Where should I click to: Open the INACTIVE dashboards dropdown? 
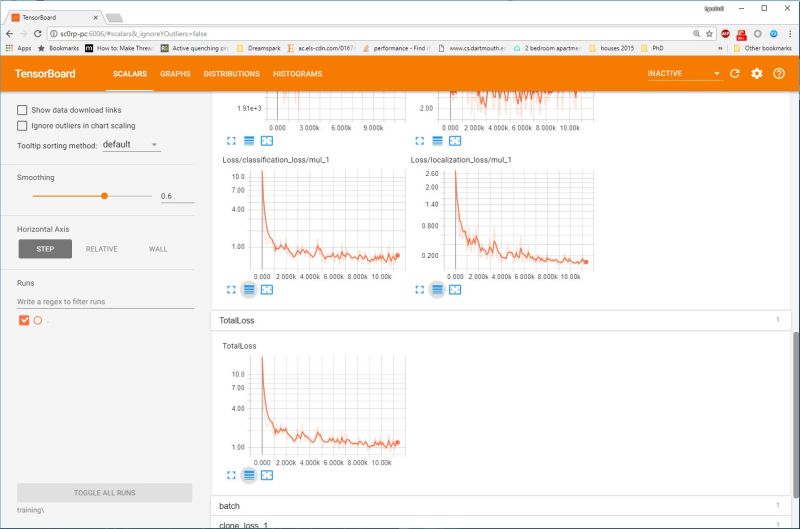(x=684, y=73)
